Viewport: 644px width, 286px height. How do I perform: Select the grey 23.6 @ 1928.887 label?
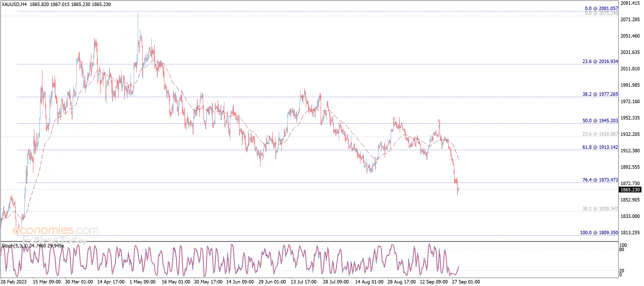pyautogui.click(x=600, y=134)
